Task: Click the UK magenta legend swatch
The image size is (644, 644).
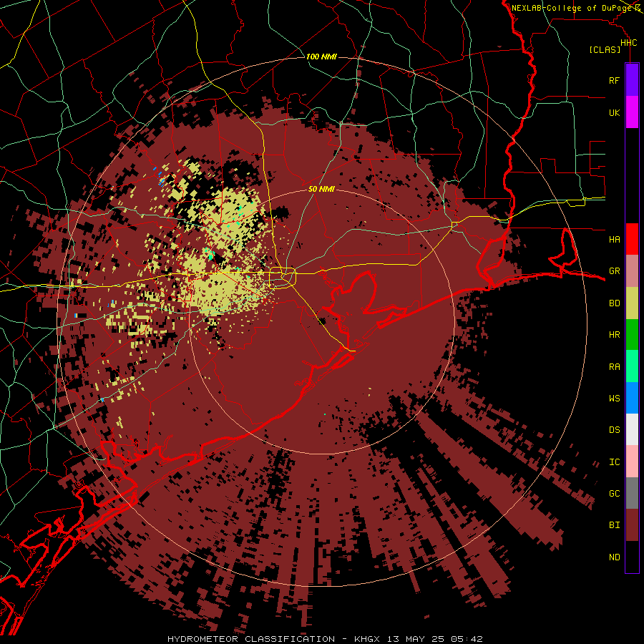Action: tap(632, 112)
